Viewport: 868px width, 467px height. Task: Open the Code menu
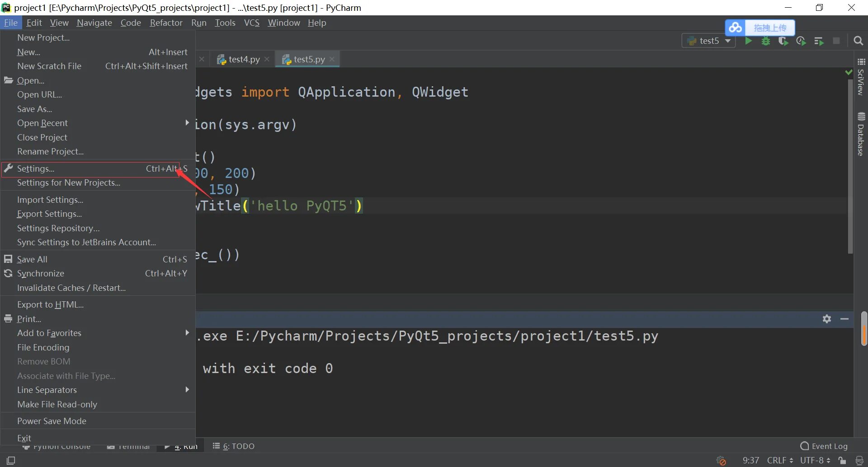click(x=131, y=23)
